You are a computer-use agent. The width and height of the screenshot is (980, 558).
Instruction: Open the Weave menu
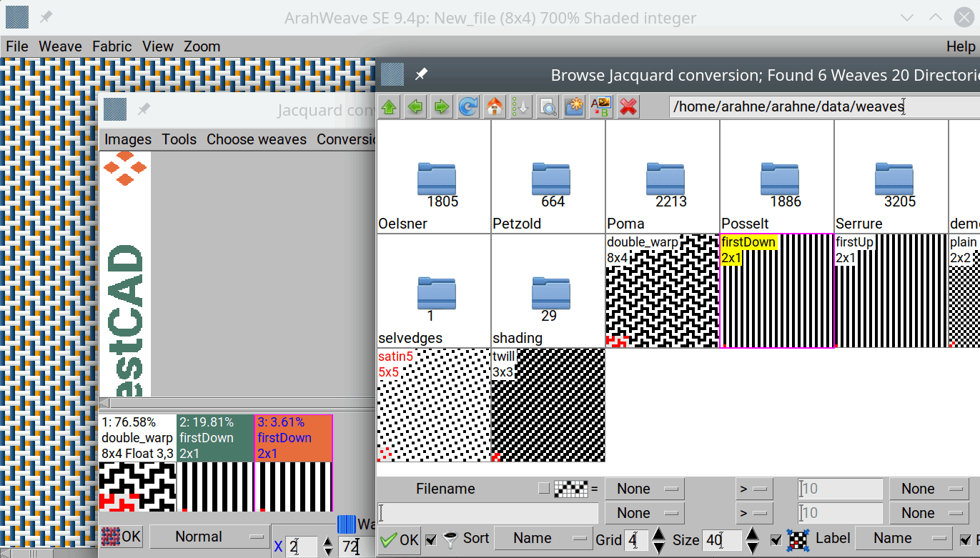60,46
